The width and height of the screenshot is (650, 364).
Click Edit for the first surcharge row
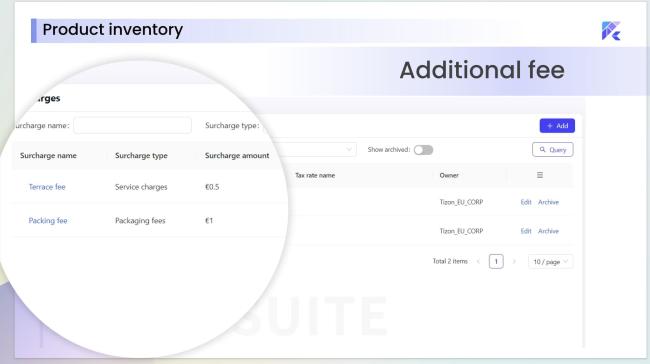(x=526, y=202)
